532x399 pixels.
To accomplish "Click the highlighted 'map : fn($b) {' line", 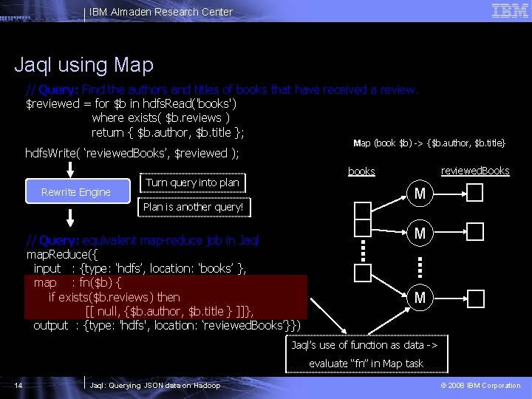I will [78, 282].
